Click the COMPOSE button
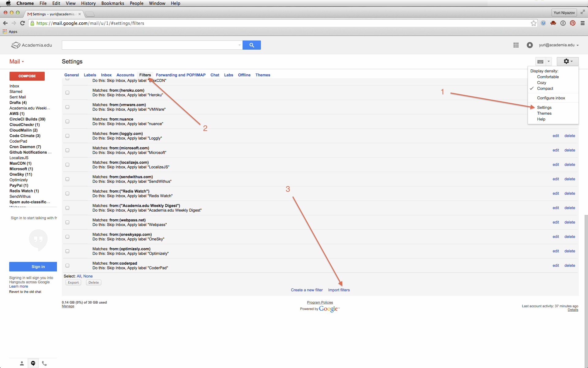Screen dimensions: 588x368 pos(27,76)
